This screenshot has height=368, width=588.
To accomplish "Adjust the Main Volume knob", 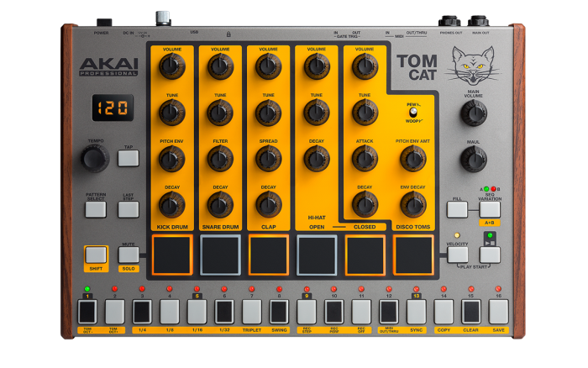I will tap(474, 113).
